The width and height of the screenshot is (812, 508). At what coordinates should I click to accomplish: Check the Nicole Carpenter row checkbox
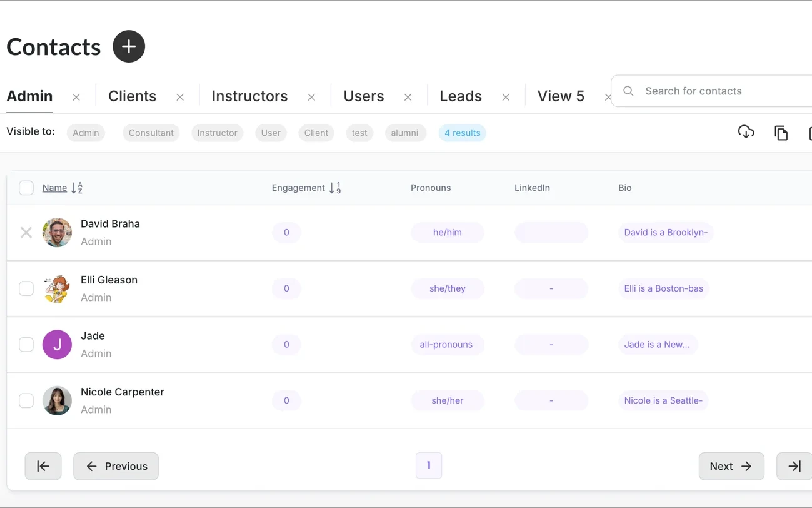[26, 400]
